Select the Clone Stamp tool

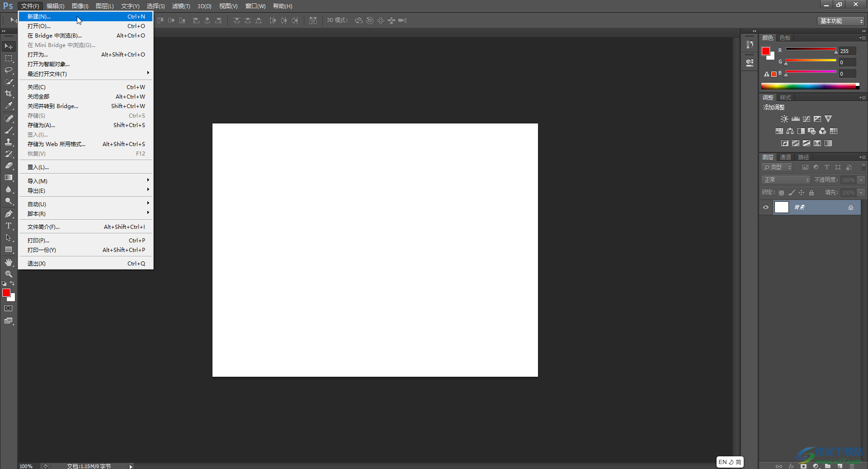(x=9, y=142)
